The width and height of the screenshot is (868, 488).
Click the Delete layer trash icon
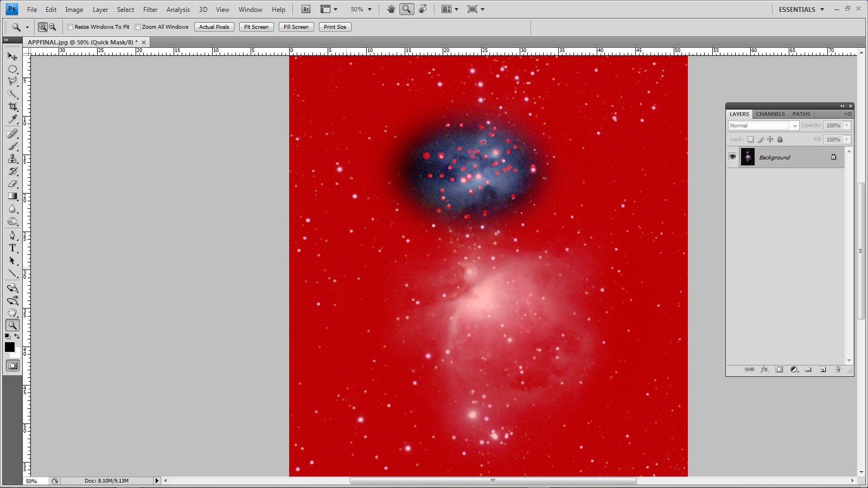(838, 369)
